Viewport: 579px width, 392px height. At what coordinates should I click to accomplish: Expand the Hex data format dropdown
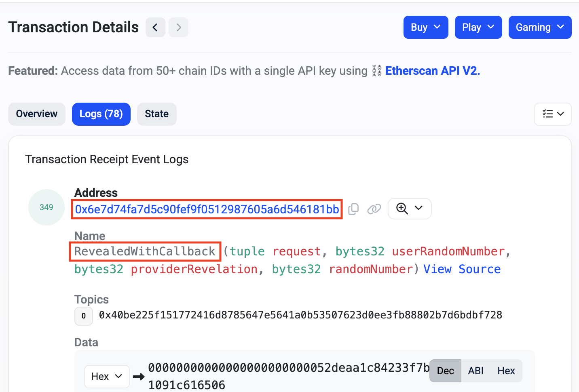point(107,377)
